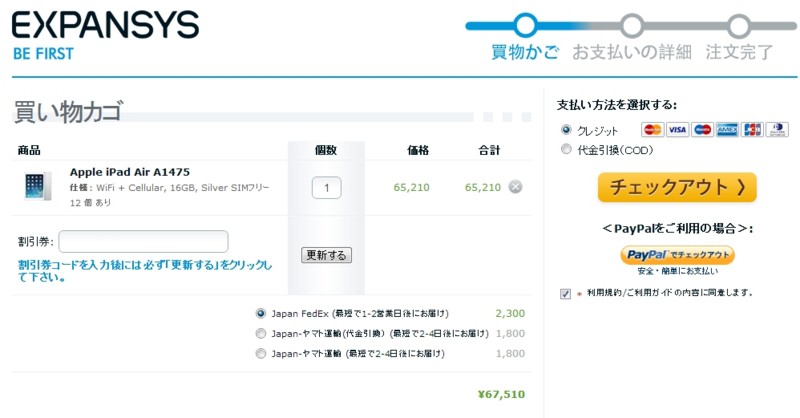800x418 pixels.
Task: Open the iPad Air product thumbnail
Action: pos(38,186)
